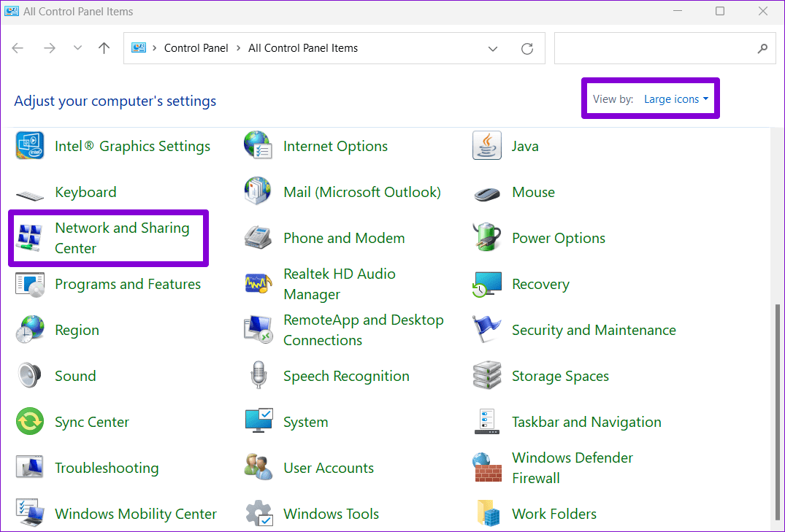Click All Control Panel Items breadcrumb
The width and height of the screenshot is (785, 532).
pos(303,48)
